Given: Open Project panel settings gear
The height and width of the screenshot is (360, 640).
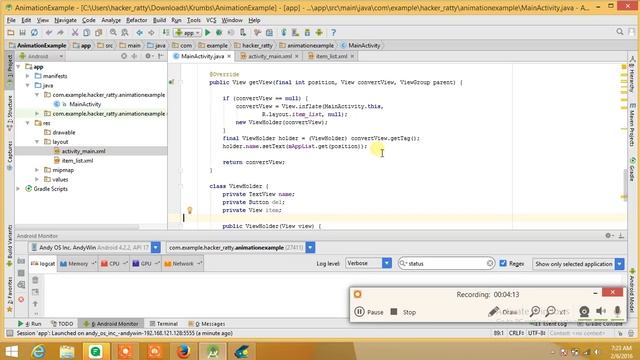Looking at the screenshot, I should 148,56.
